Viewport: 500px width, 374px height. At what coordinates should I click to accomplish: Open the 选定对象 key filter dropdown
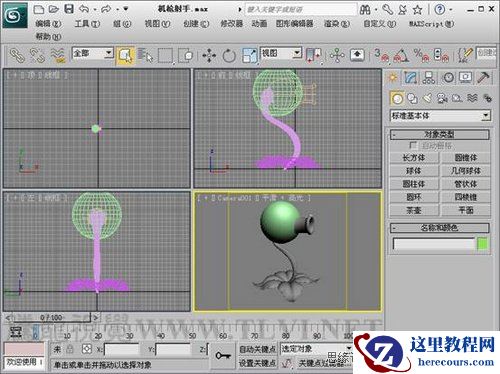[317, 349]
